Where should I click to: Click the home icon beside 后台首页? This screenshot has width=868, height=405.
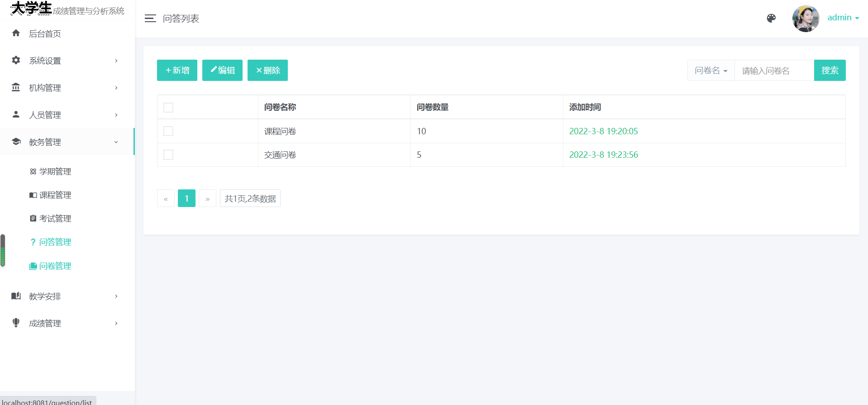click(x=16, y=33)
